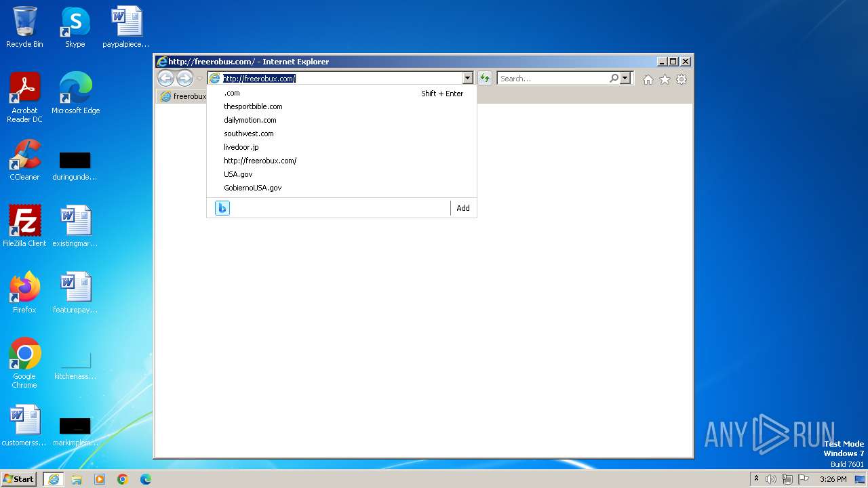
Task: Click the search magnifier icon
Action: [x=614, y=79]
